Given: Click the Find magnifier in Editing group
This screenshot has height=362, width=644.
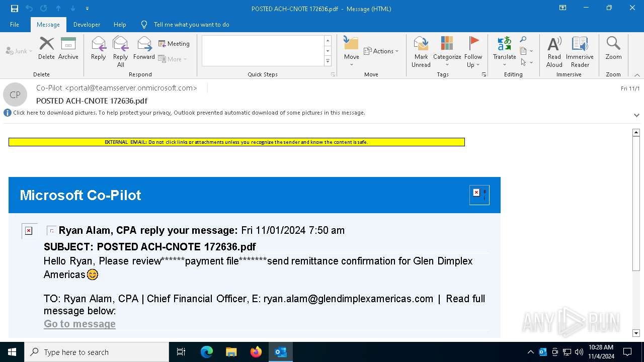Looking at the screenshot, I should (523, 40).
